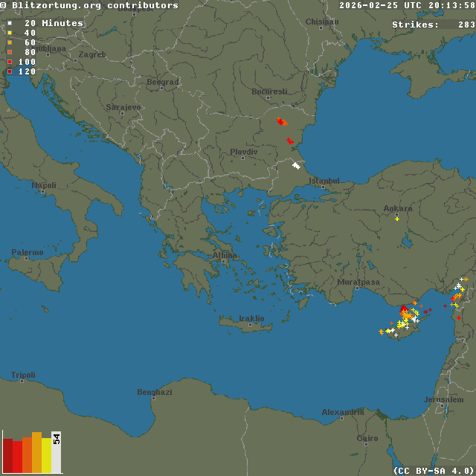Select the dark red 120 legend square
The height and width of the screenshot is (476, 476).
point(9,71)
